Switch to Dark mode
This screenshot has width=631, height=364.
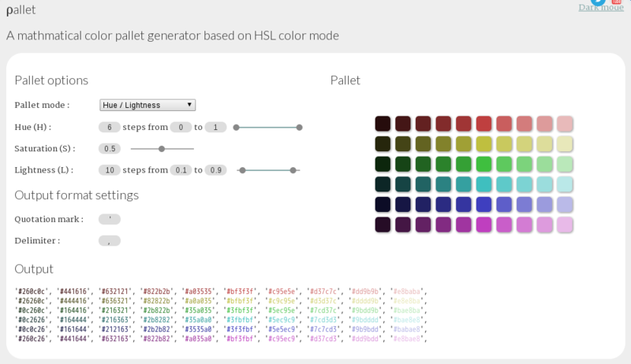(600, 8)
